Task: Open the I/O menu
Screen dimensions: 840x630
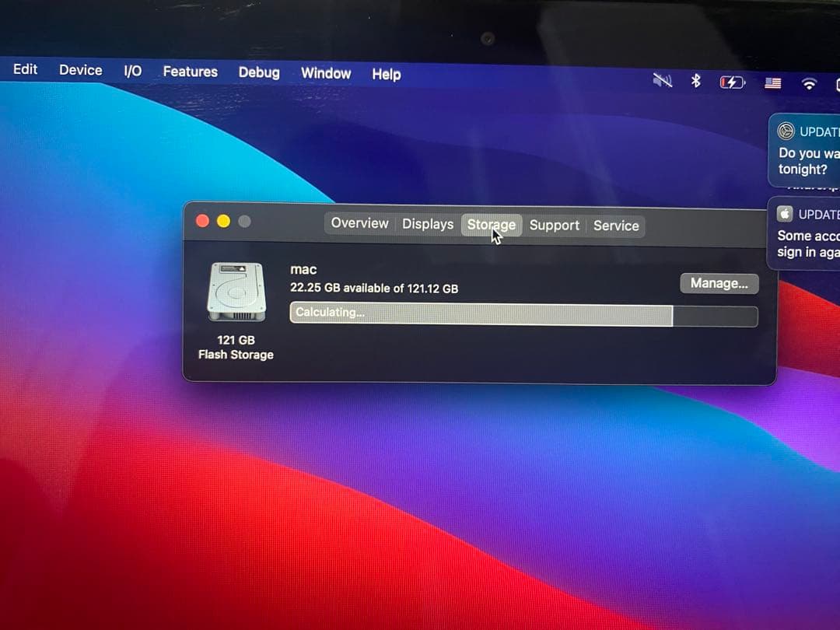Action: [x=131, y=70]
